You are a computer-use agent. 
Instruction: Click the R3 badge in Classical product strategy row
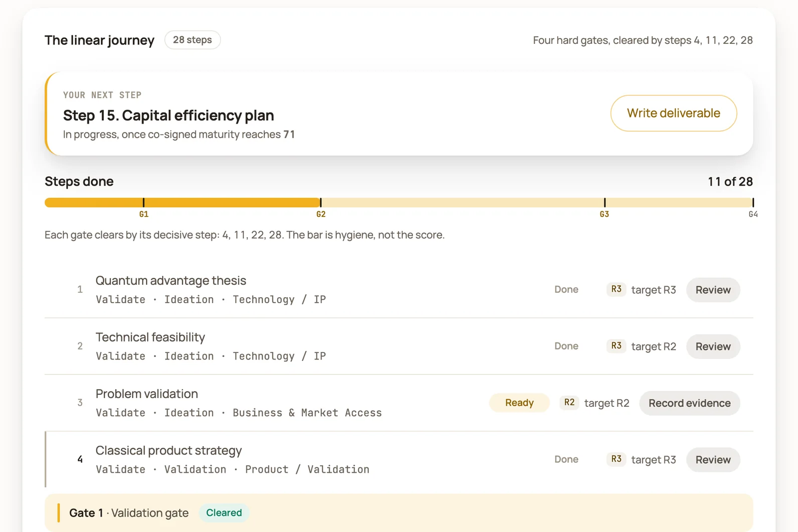[x=616, y=459]
